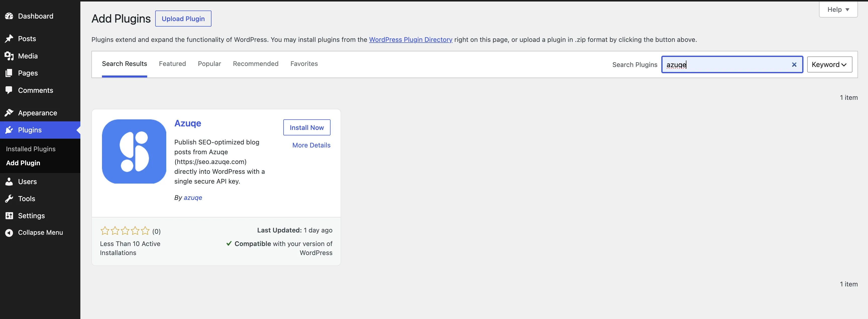Open the Favorites tab

(304, 64)
